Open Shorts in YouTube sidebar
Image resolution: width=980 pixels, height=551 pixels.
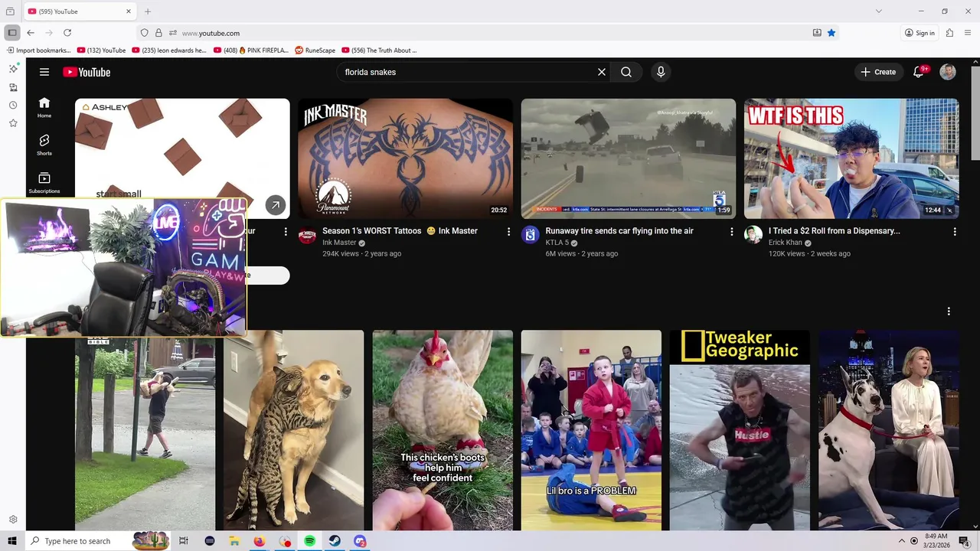point(44,145)
